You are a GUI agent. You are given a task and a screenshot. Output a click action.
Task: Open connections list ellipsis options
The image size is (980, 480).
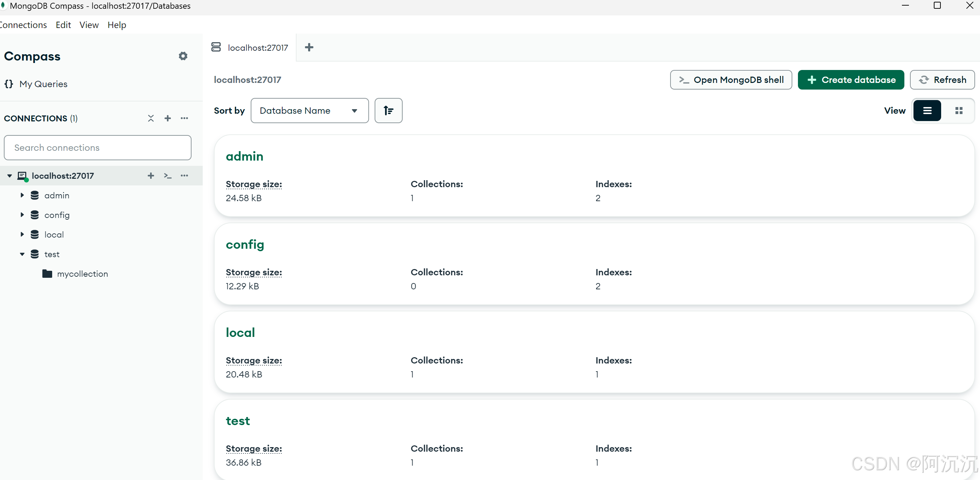[185, 118]
